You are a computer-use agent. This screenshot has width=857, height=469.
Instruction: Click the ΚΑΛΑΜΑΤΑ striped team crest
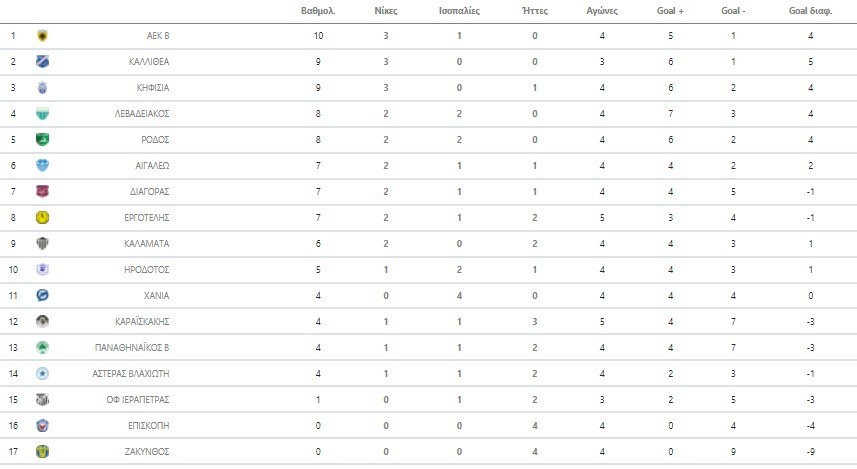(x=42, y=243)
